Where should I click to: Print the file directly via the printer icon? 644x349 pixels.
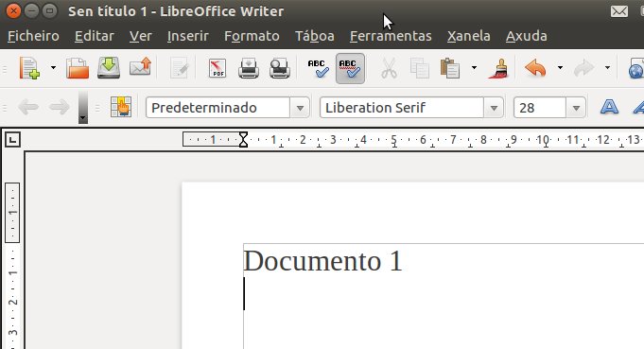[x=249, y=68]
